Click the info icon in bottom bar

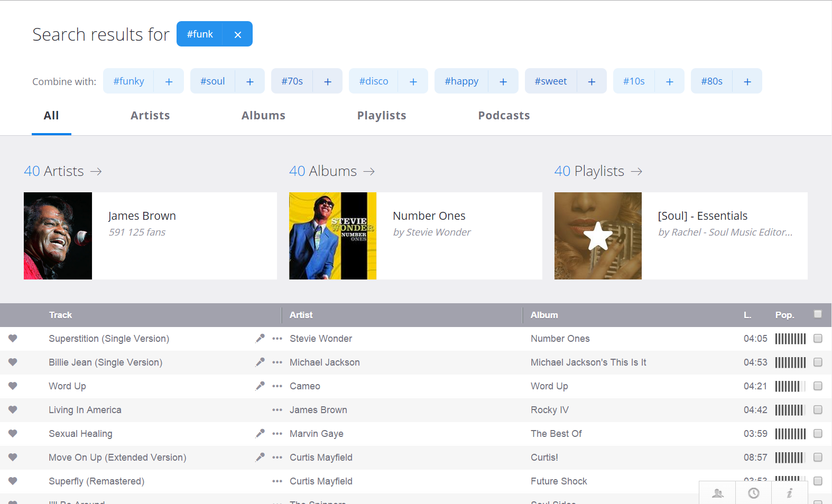point(789,493)
